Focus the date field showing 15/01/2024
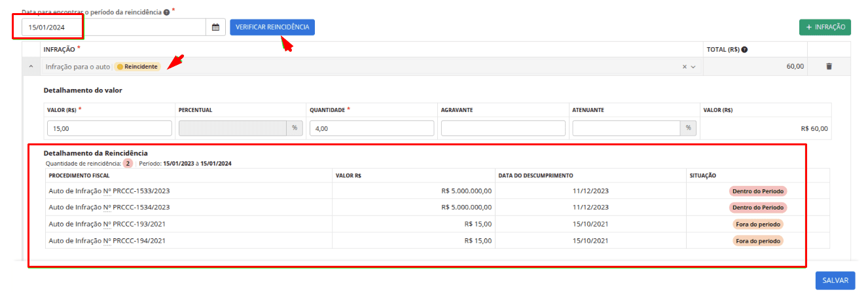The height and width of the screenshot is (292, 868). click(x=115, y=27)
